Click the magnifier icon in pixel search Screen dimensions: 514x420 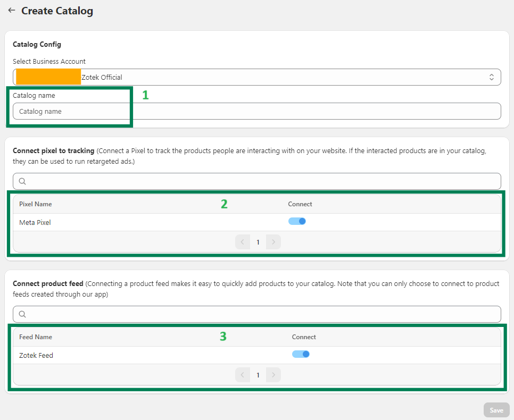tap(22, 181)
